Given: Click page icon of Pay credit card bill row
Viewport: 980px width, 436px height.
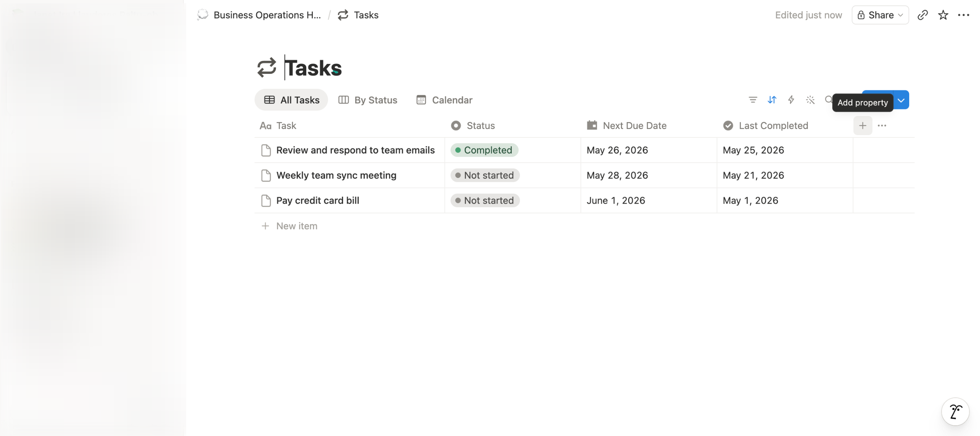Looking at the screenshot, I should coord(266,201).
